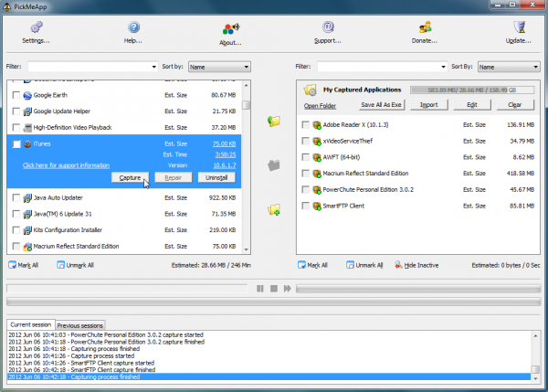
Task: Click the Hide Inactive icon
Action: click(x=398, y=265)
